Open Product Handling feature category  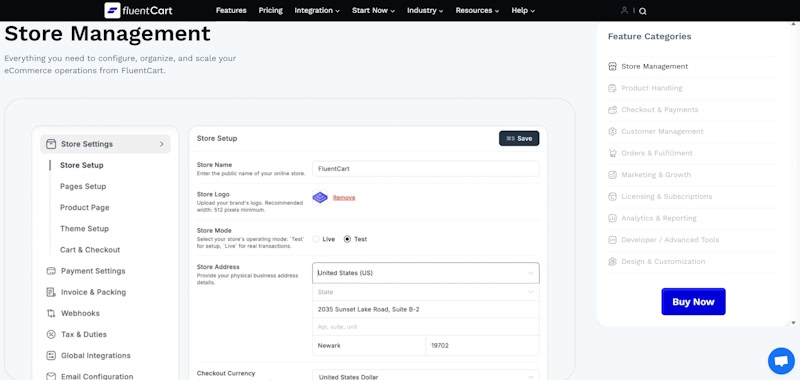tap(652, 88)
